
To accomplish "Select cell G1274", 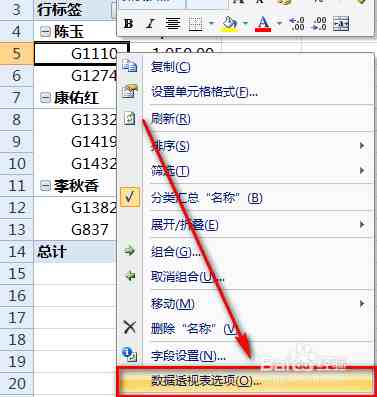I will (x=75, y=76).
